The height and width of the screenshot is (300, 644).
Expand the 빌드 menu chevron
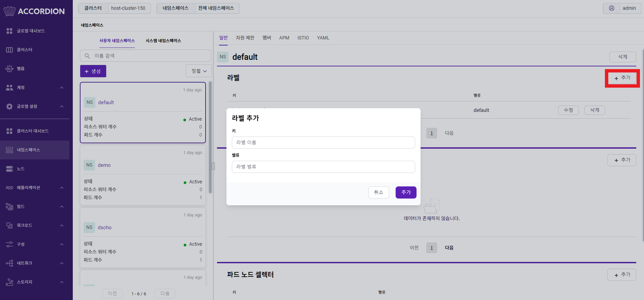tap(62, 207)
